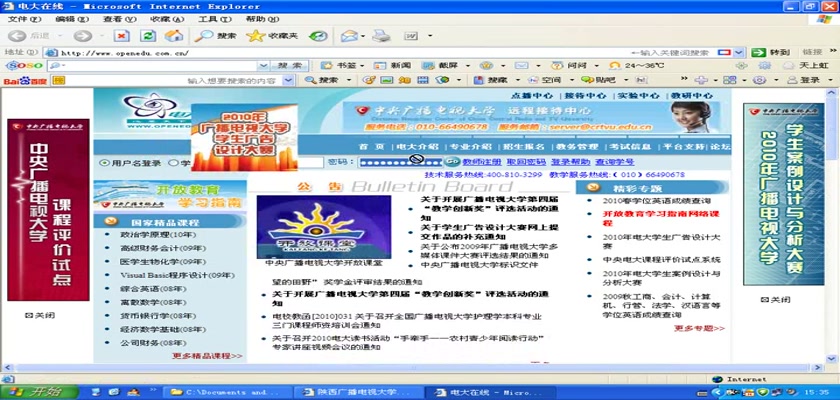The image size is (840, 400).
Task: Open the 编辑(E) menu
Action: tap(72, 19)
